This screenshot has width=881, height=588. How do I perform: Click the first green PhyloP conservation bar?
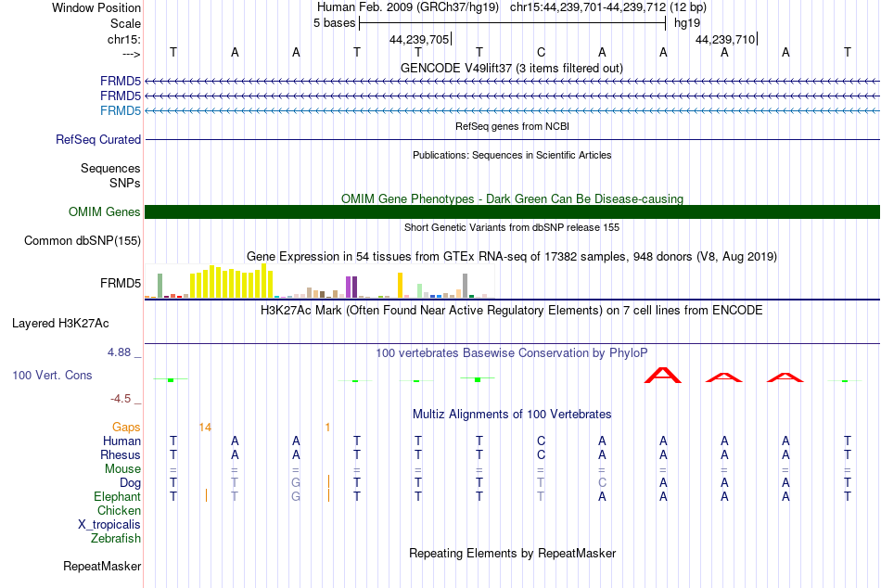click(x=171, y=380)
